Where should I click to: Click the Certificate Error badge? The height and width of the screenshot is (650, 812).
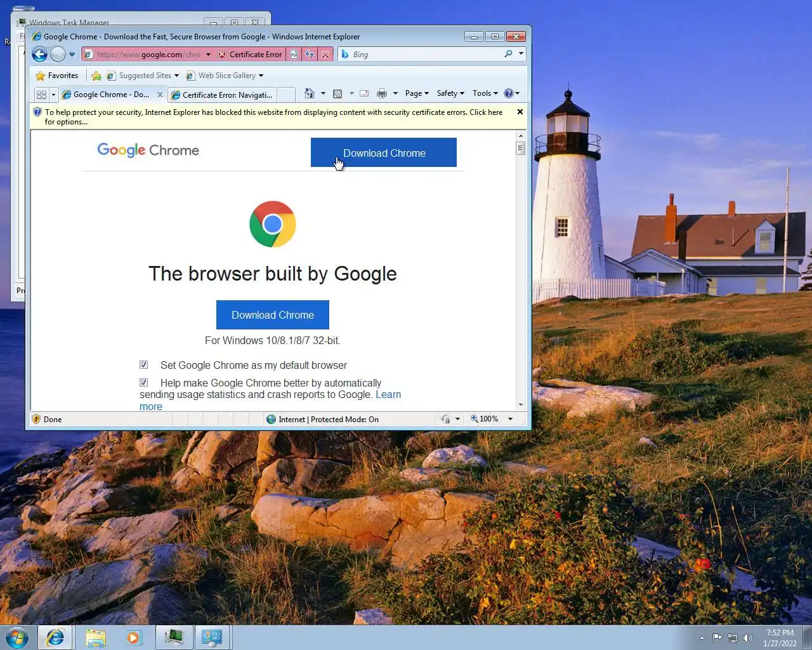pos(250,55)
